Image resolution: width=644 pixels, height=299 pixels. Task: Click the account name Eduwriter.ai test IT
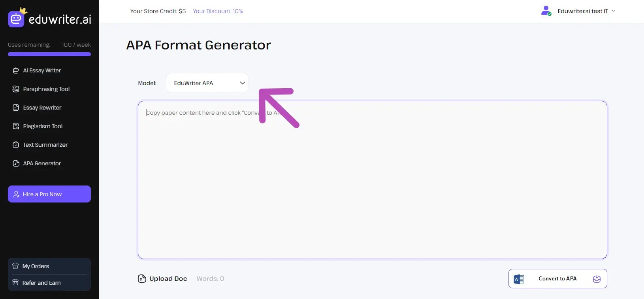click(583, 11)
